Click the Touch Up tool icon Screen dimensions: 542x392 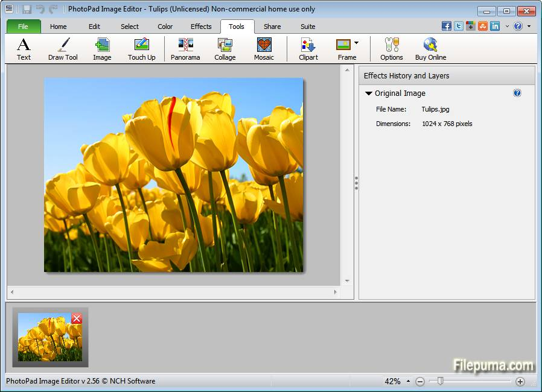(x=141, y=45)
